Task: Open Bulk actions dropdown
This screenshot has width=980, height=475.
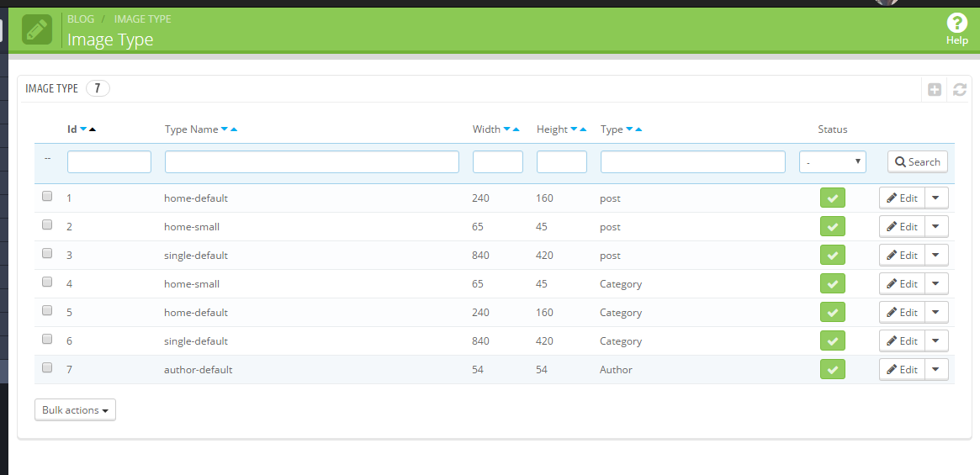Action: [x=75, y=410]
